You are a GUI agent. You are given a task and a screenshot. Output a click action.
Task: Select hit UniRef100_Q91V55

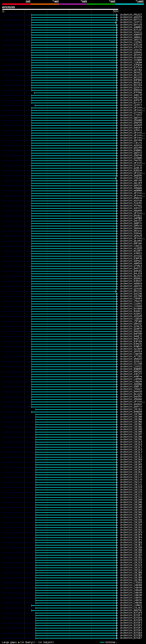coord(131,148)
